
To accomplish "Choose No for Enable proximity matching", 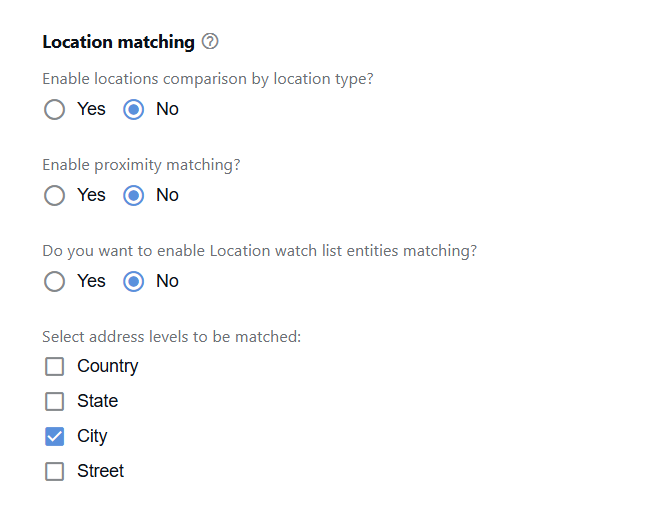I will click(x=133, y=196).
